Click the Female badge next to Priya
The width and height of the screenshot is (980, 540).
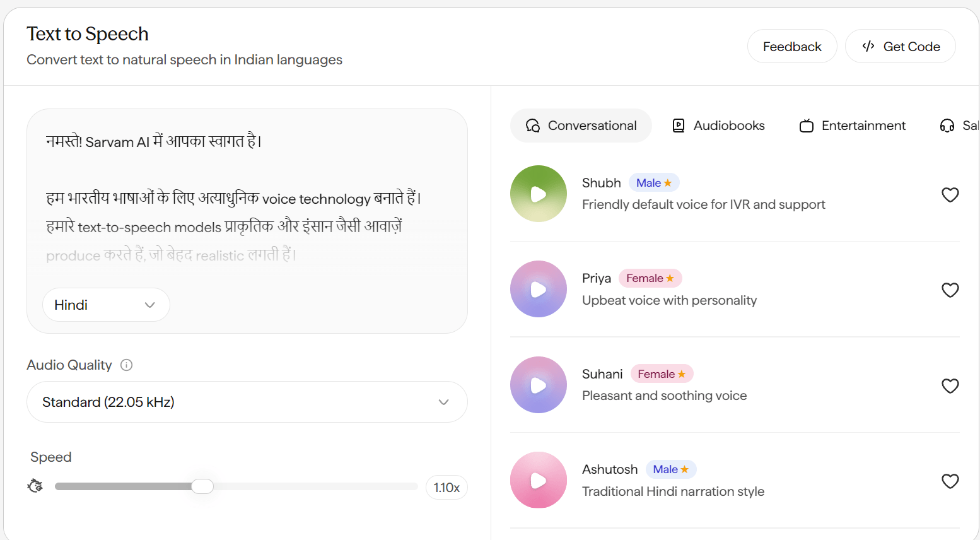[x=650, y=278]
